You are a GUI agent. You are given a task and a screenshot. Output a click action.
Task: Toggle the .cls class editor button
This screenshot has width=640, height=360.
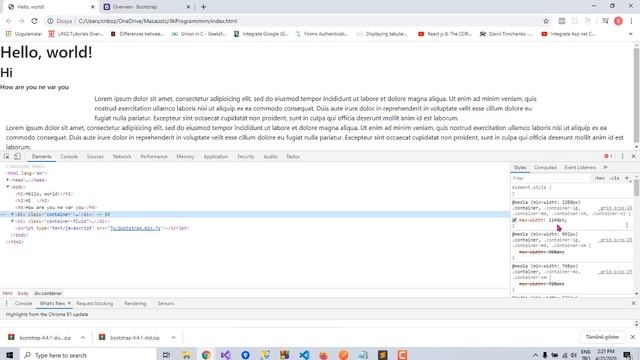pyautogui.click(x=614, y=178)
